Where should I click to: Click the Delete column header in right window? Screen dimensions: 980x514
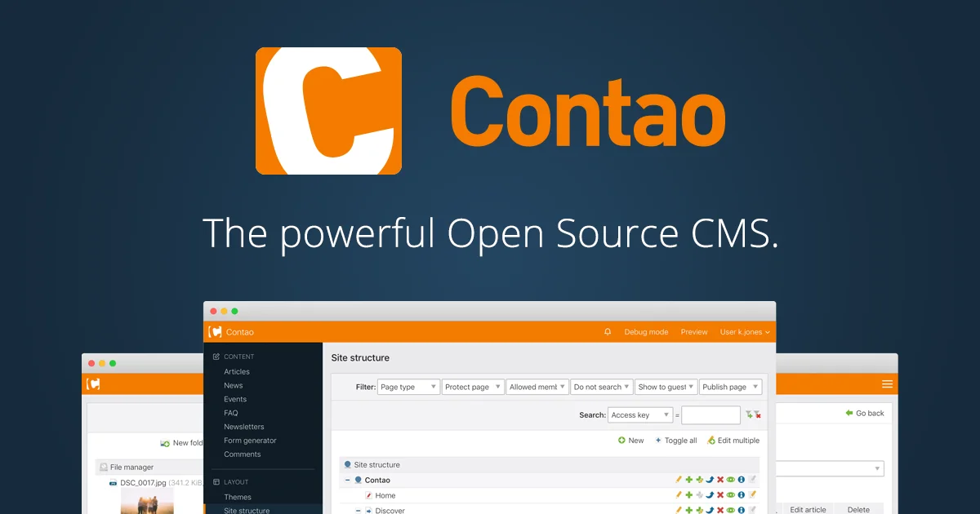point(858,509)
